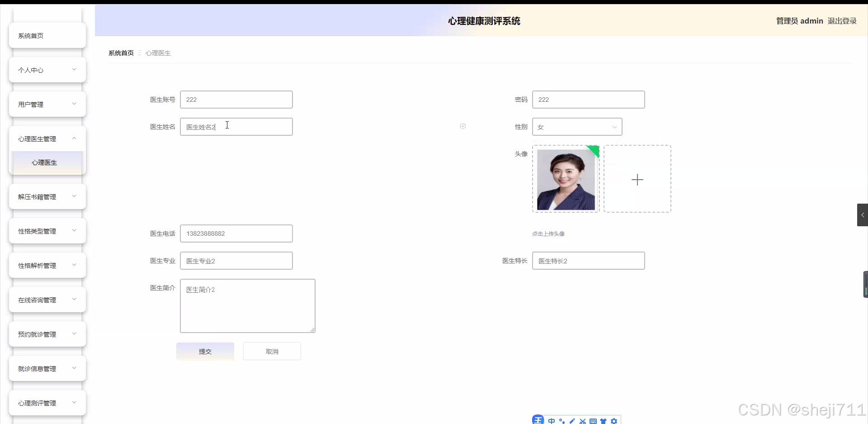This screenshot has width=868, height=424.
Task: Collapse the 心理医生管理 sidebar section
Action: click(47, 138)
